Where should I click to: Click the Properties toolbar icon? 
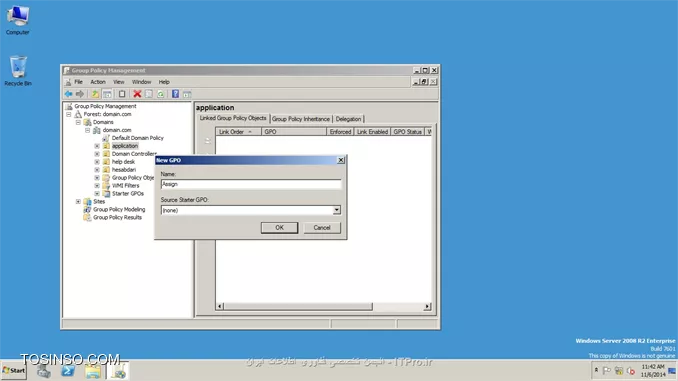(149, 94)
